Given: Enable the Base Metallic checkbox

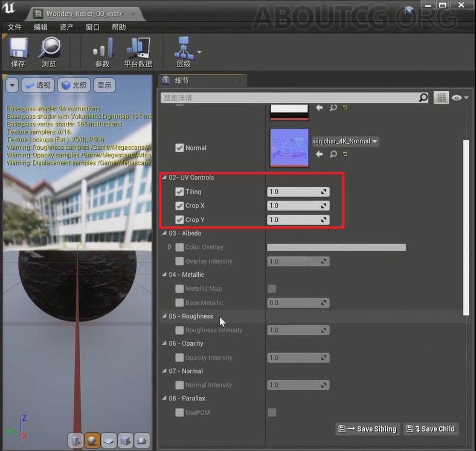Looking at the screenshot, I should 179,303.
